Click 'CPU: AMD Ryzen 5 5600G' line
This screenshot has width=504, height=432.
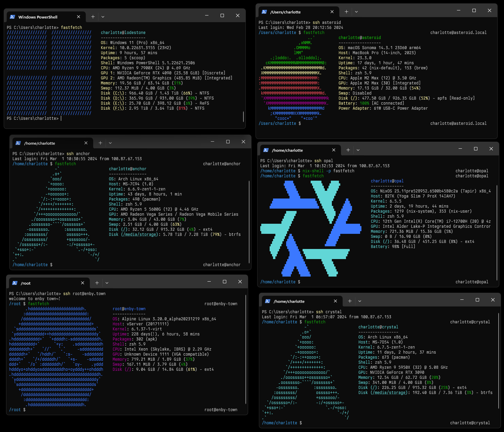(154, 209)
